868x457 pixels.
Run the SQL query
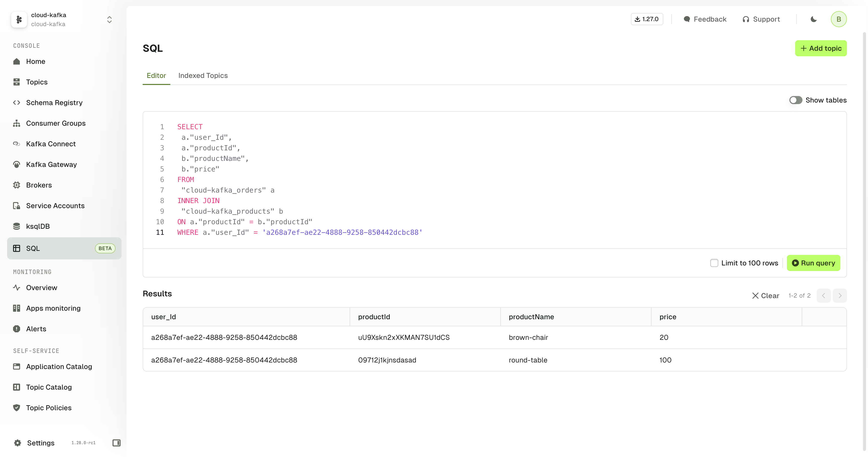point(813,263)
